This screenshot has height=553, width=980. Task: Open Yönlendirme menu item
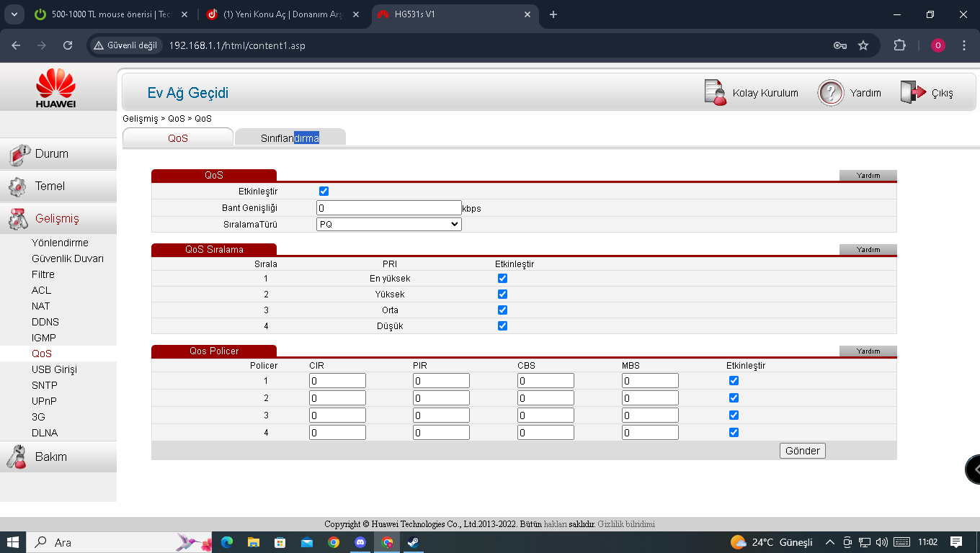tap(60, 243)
